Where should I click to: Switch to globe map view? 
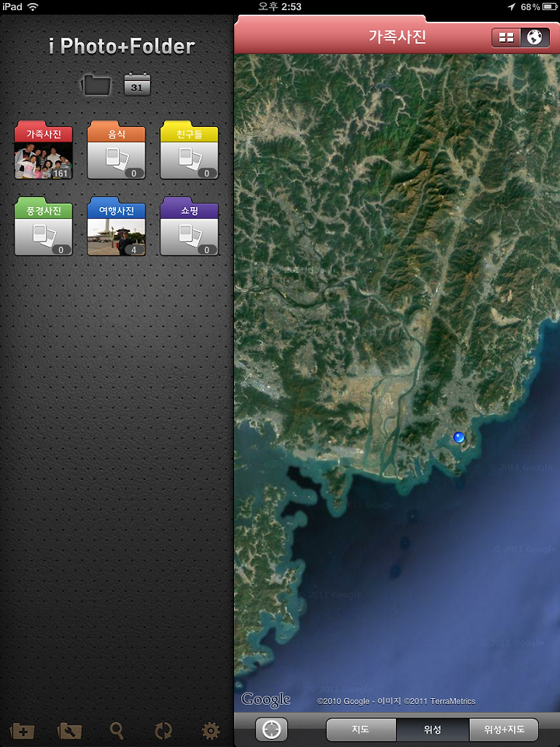click(535, 37)
